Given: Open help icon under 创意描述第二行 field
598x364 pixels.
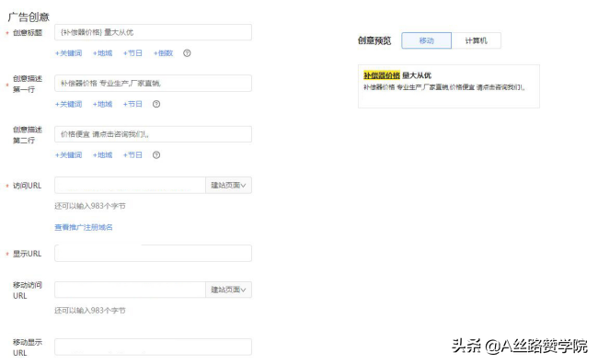Looking at the screenshot, I should point(156,155).
